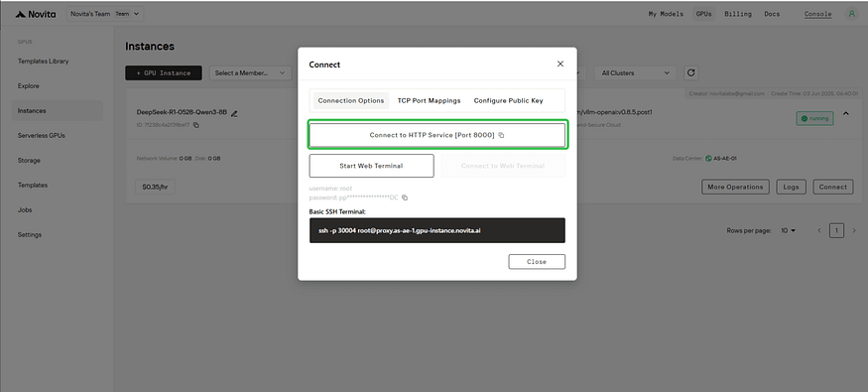This screenshot has height=392, width=868.
Task: Click Start Web Terminal button
Action: tap(371, 166)
